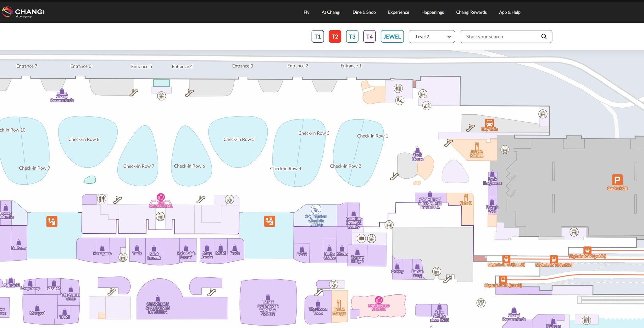644x328 pixels.
Task: Open the App & Help menu item
Action: tap(510, 12)
